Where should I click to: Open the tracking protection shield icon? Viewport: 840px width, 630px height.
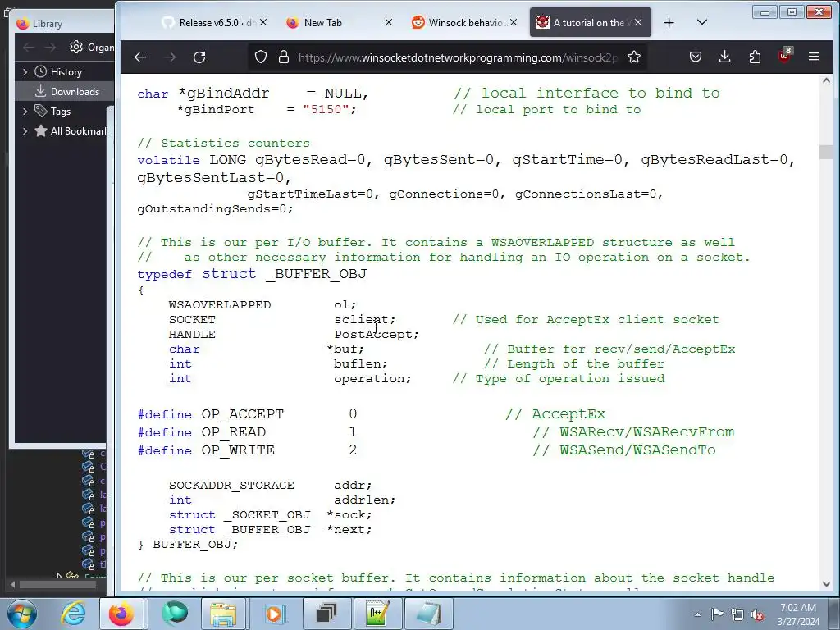(x=260, y=57)
